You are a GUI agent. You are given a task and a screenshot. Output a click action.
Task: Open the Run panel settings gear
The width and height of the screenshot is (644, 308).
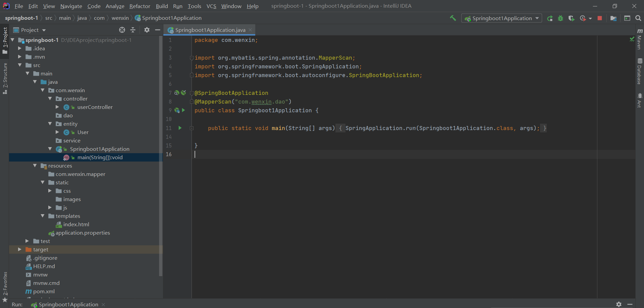click(619, 304)
